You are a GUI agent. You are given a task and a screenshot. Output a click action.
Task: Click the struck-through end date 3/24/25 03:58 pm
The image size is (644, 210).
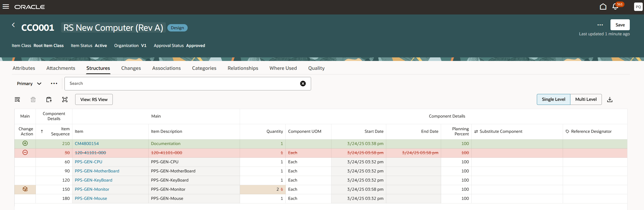[x=420, y=153]
